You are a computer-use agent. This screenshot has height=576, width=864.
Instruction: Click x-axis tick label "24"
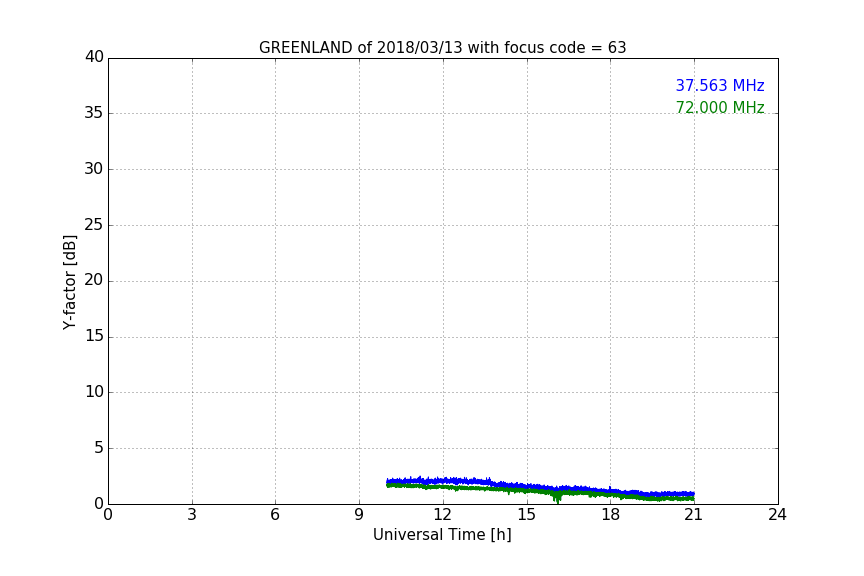click(777, 515)
